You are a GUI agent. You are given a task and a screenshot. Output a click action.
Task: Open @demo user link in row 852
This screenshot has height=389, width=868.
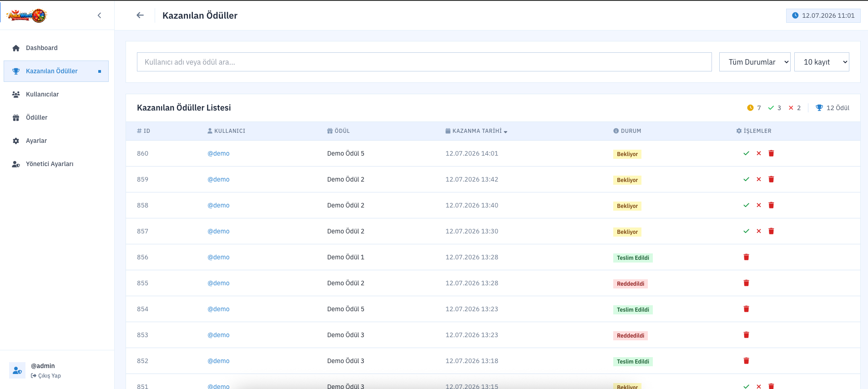tap(218, 361)
